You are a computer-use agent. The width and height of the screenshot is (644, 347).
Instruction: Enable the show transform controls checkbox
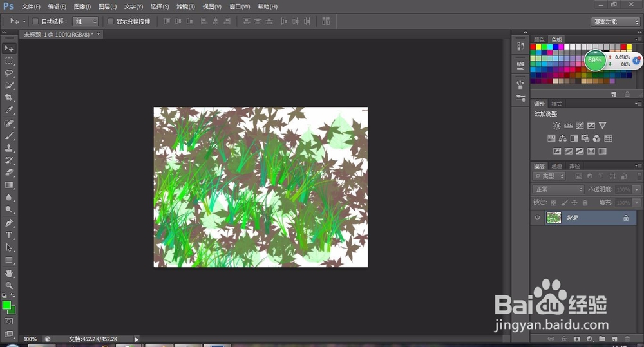[x=111, y=21]
